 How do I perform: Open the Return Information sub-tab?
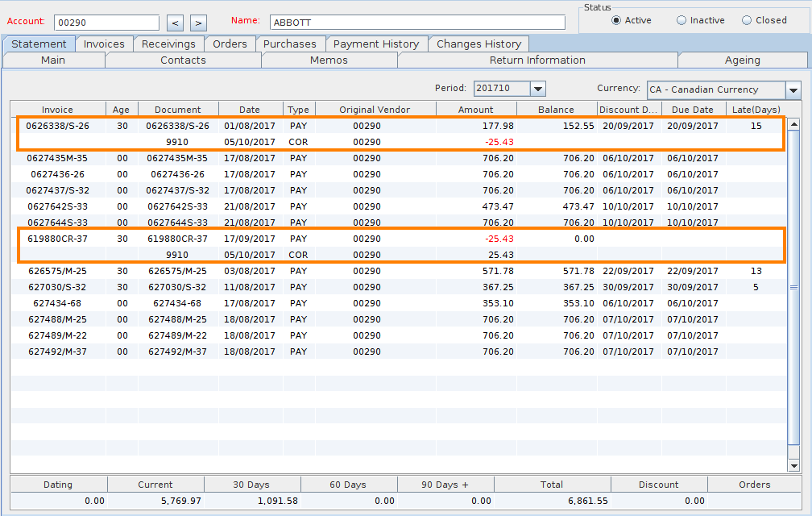(x=537, y=60)
